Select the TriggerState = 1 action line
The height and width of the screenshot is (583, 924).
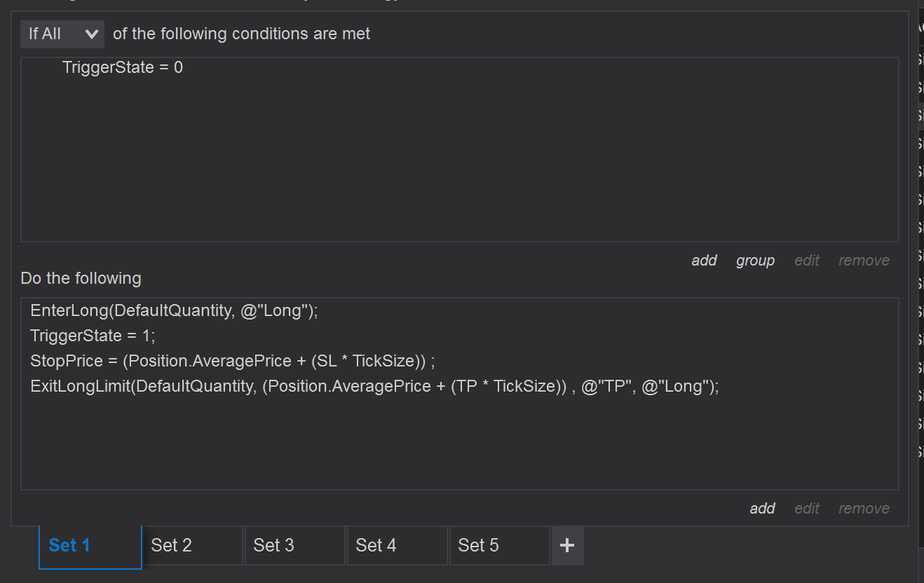click(x=93, y=336)
